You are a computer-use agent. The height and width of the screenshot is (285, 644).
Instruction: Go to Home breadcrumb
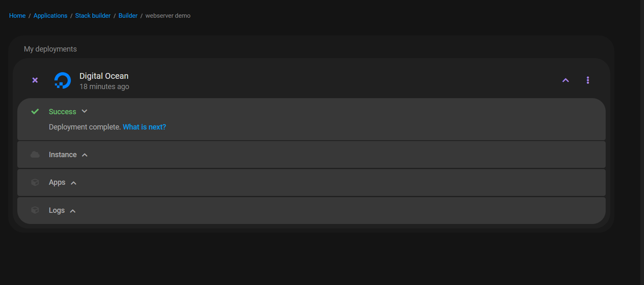(17, 16)
